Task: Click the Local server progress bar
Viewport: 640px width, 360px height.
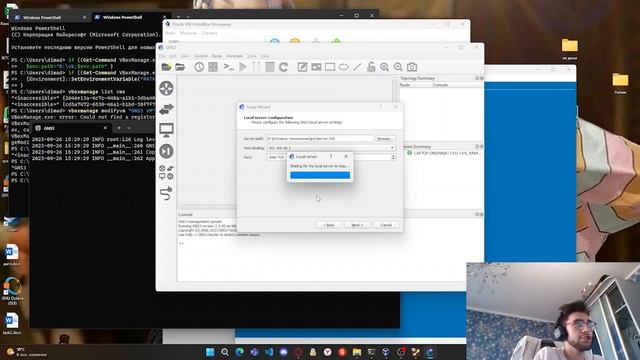Action: 320,175
